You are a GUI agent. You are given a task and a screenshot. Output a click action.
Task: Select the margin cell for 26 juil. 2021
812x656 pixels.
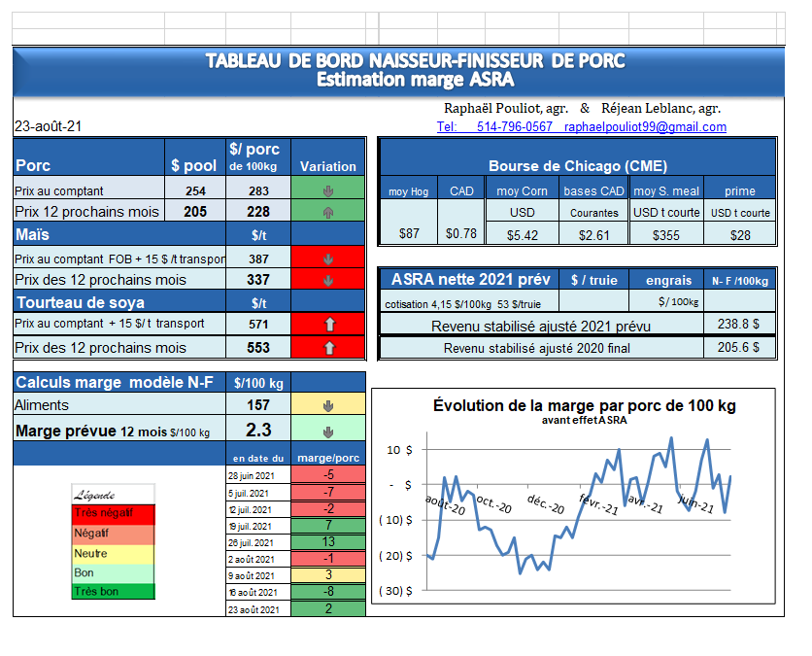[328, 542]
